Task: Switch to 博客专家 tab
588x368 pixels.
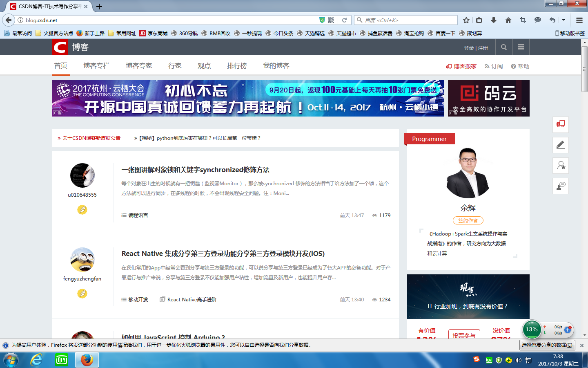Action: (139, 66)
